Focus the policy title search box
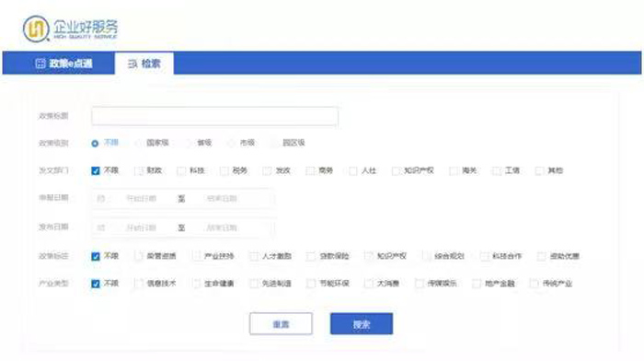644x361 pixels. point(214,116)
